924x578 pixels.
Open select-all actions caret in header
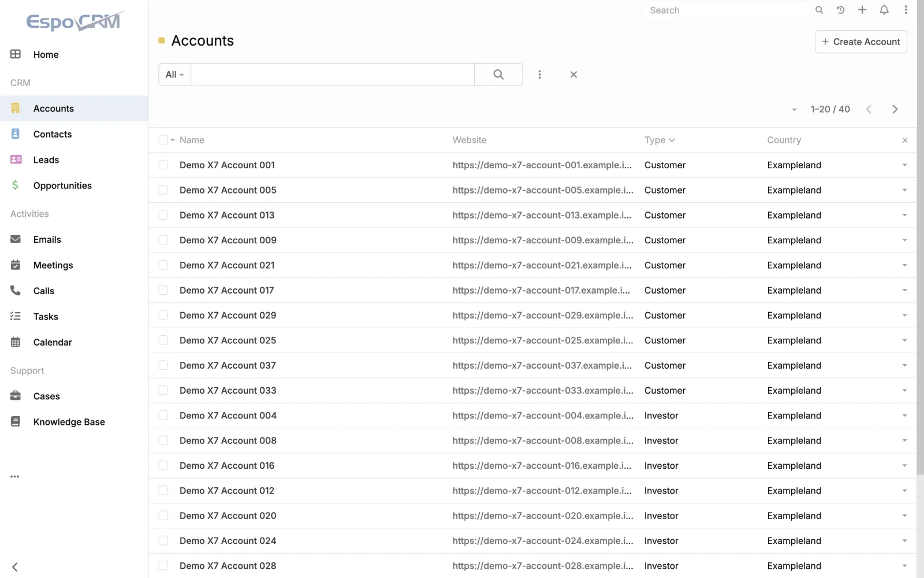(x=173, y=140)
